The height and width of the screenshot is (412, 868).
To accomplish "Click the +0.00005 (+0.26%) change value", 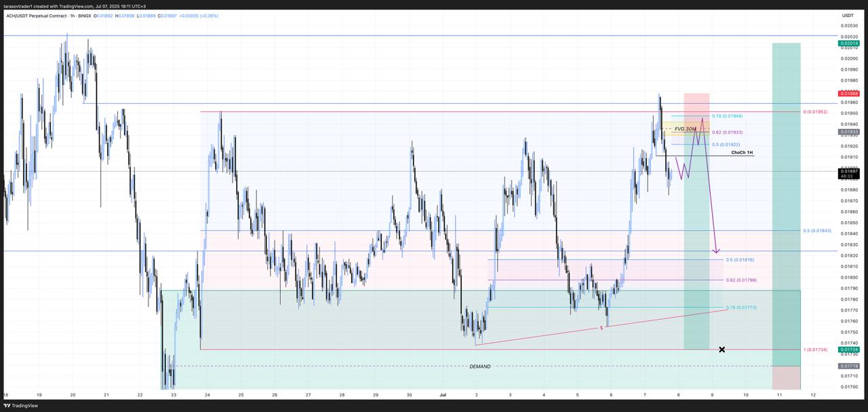I will (x=199, y=16).
